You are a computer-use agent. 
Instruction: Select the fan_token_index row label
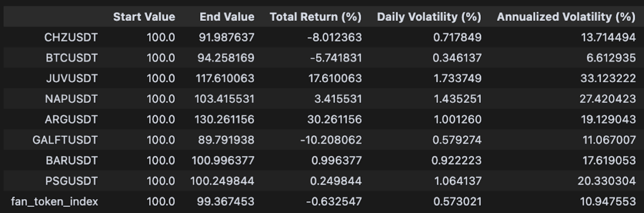(55, 201)
